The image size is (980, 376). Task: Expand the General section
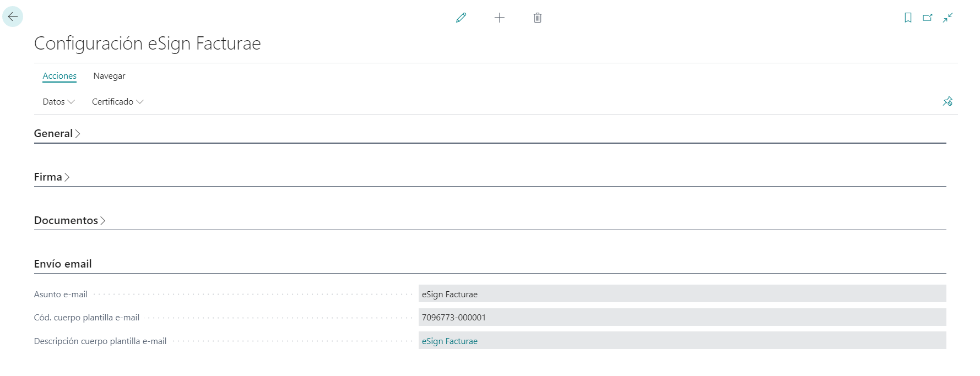57,134
